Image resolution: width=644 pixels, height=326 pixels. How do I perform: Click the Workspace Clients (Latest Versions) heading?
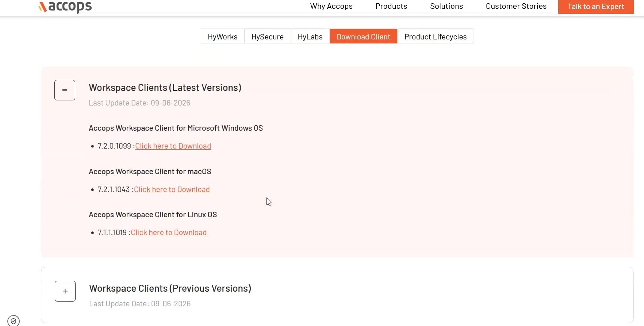click(165, 88)
